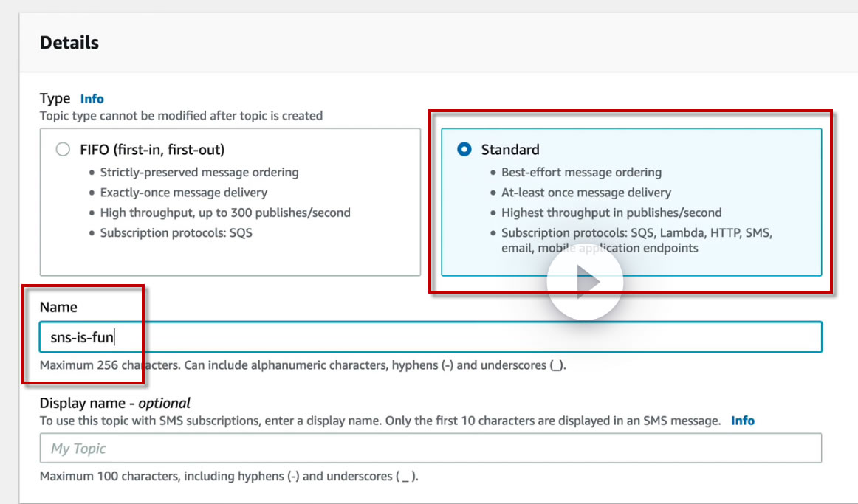Click the Display name - optional label

pos(115,404)
